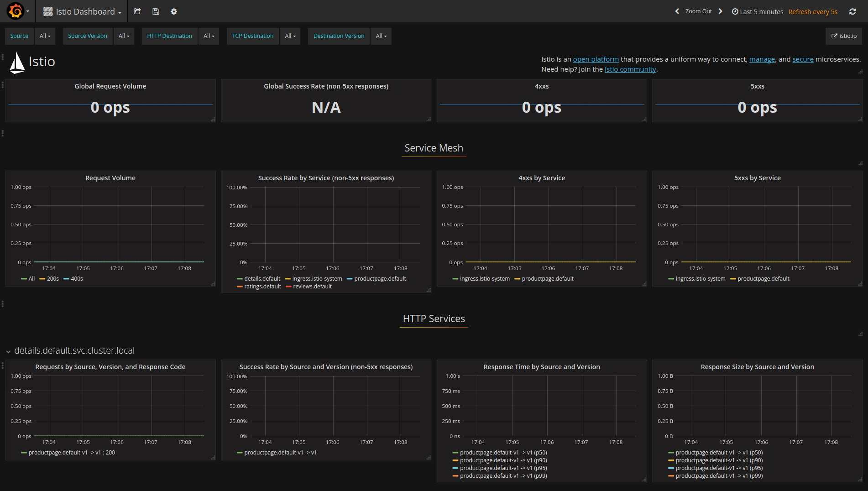Open dashboard settings via the gear icon

click(174, 11)
